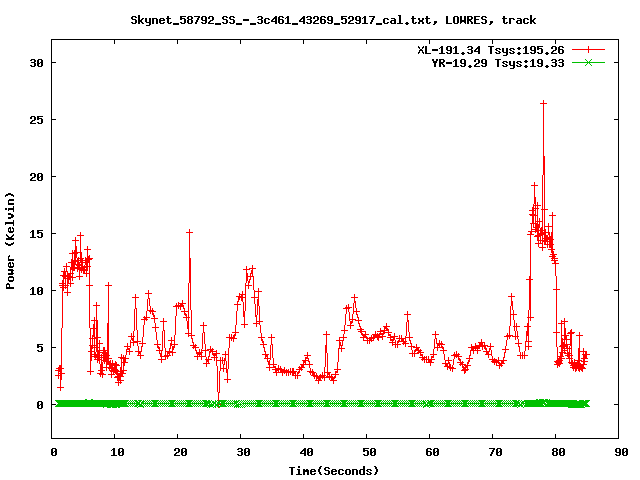This screenshot has width=640, height=480.
Task: Click y-axis tick label 10
Action: pos(36,291)
